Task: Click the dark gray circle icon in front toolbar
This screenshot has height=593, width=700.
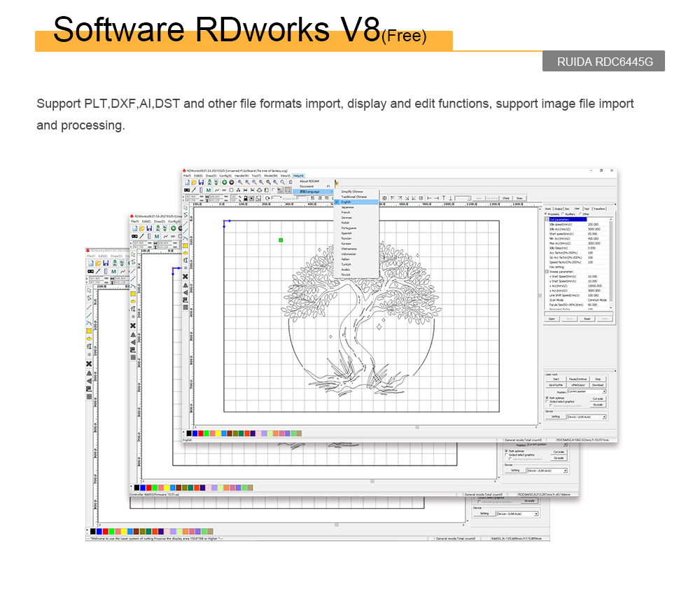Action: coord(232,182)
